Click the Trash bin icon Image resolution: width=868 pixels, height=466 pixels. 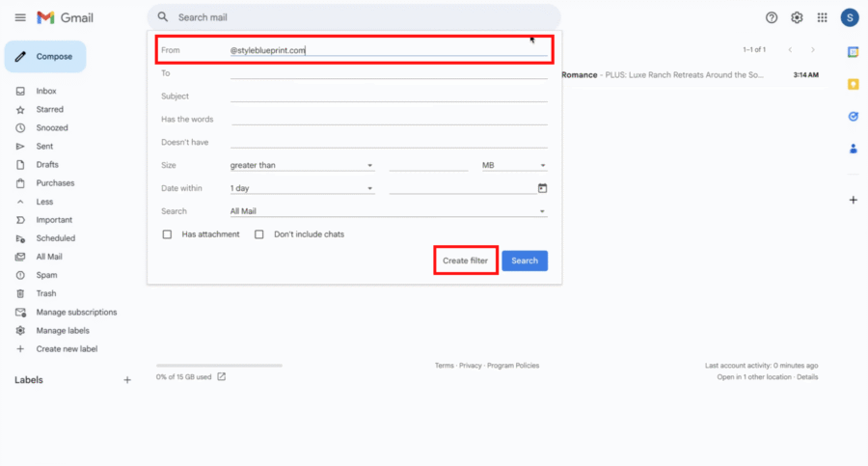pos(20,293)
